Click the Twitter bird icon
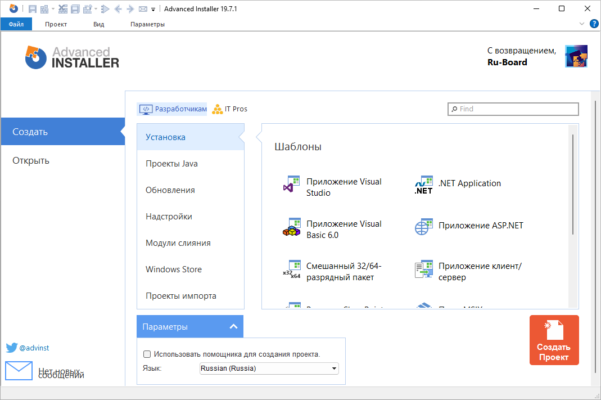The height and width of the screenshot is (400, 601). [11, 348]
